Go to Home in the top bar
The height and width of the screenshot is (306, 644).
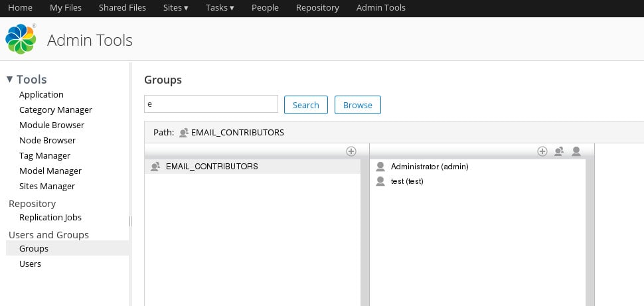(20, 8)
